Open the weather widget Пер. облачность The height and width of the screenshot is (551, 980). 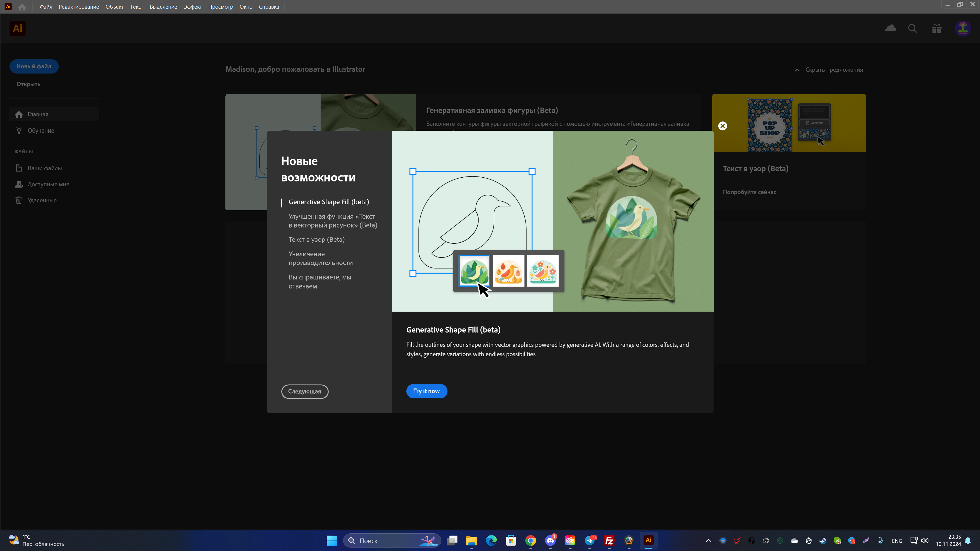click(x=36, y=540)
